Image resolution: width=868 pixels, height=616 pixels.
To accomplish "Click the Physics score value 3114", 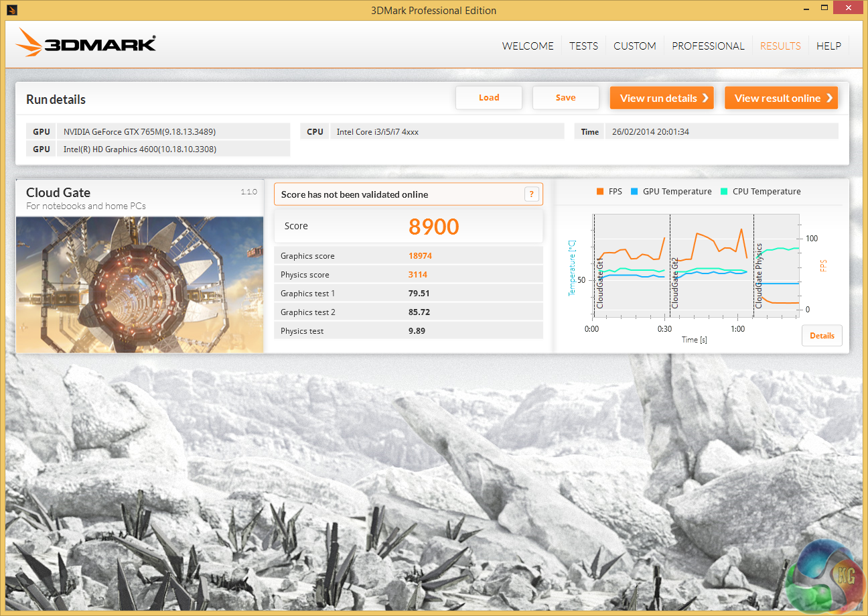I will point(418,275).
